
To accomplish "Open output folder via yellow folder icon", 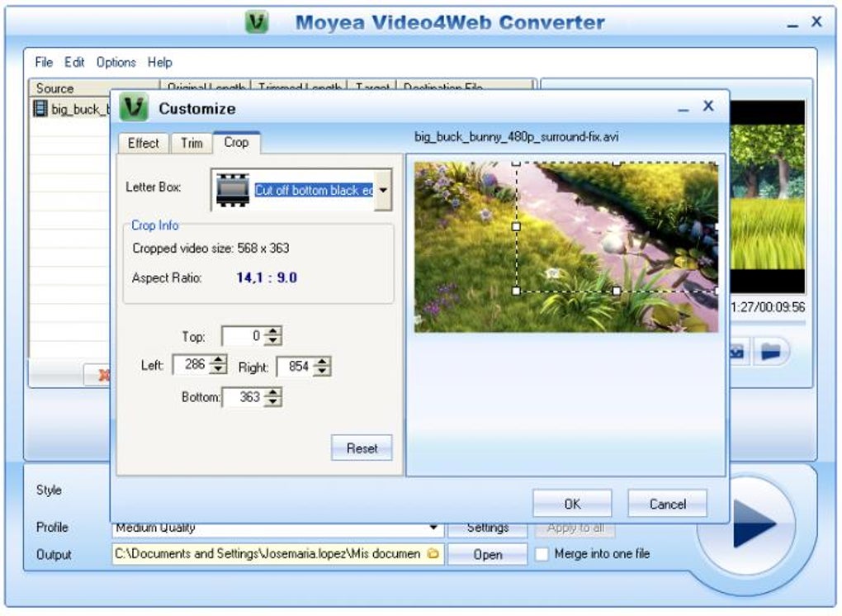I will (433, 554).
